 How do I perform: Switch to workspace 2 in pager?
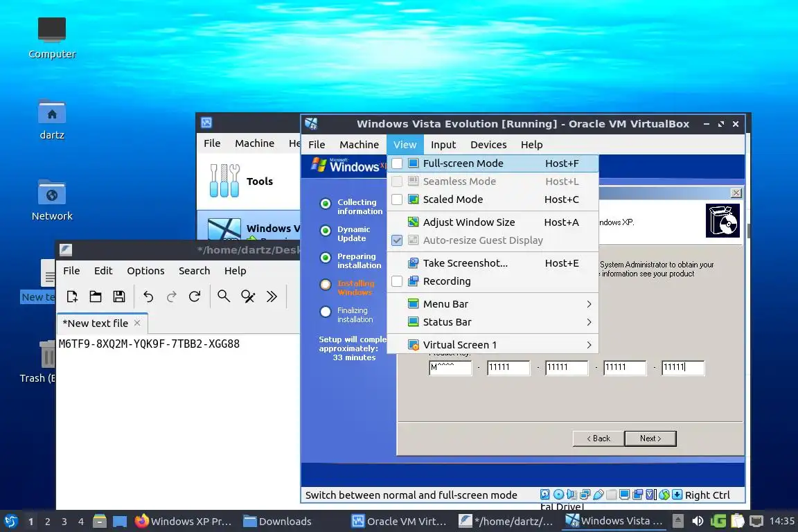47,522
